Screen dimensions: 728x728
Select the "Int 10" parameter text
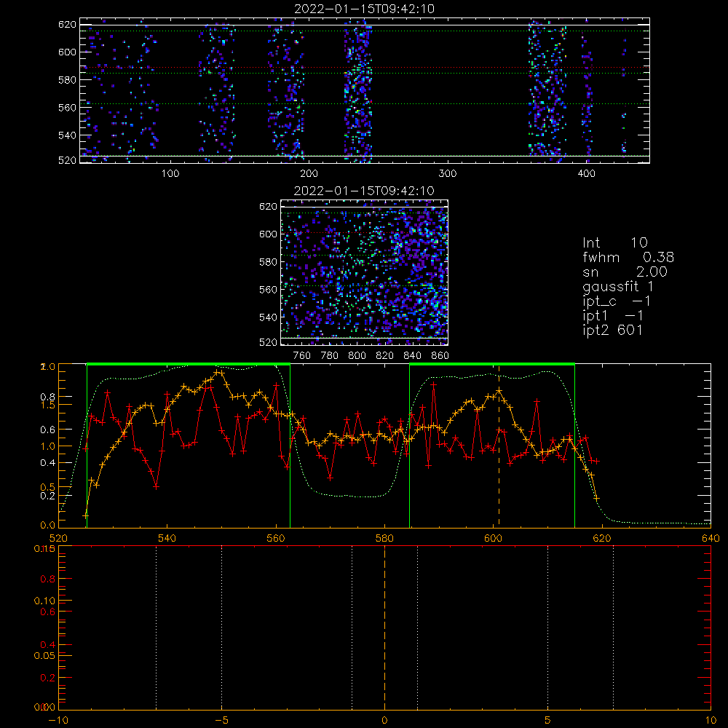pyautogui.click(x=614, y=243)
